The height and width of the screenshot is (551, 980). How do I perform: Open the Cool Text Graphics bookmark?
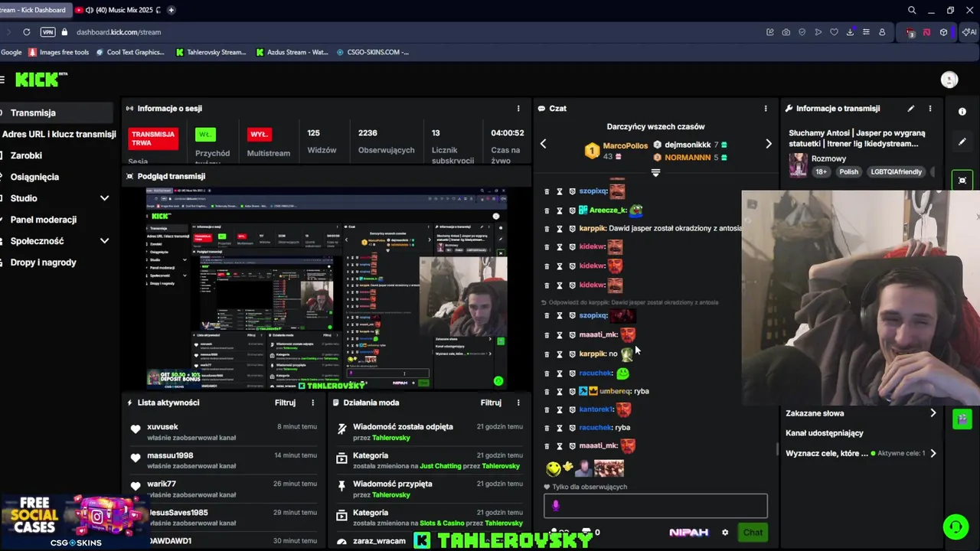click(129, 52)
